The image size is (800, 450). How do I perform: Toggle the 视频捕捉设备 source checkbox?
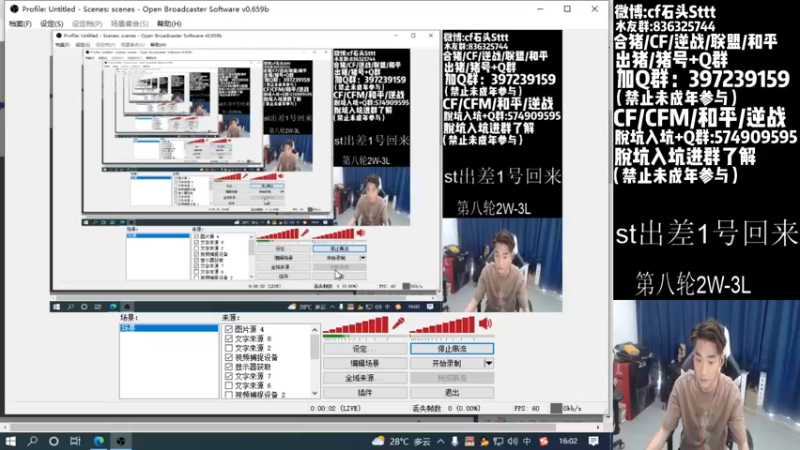click(x=229, y=357)
